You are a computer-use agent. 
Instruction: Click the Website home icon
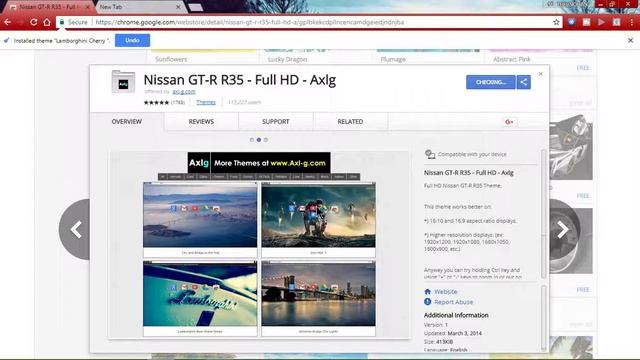pyautogui.click(x=427, y=291)
